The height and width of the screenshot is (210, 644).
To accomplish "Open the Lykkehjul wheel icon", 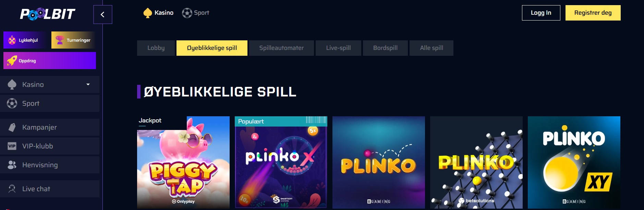I will (x=12, y=40).
